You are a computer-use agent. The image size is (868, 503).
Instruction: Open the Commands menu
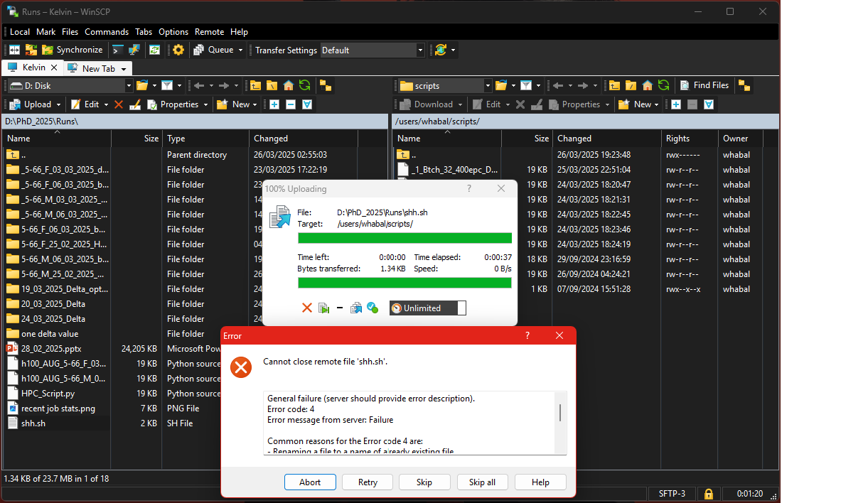(x=107, y=32)
